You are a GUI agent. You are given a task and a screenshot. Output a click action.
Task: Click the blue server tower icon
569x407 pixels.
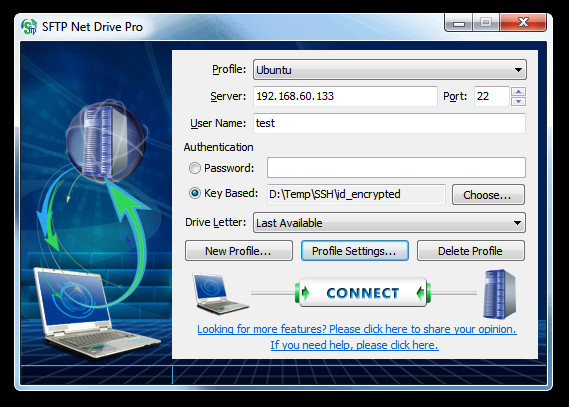499,293
